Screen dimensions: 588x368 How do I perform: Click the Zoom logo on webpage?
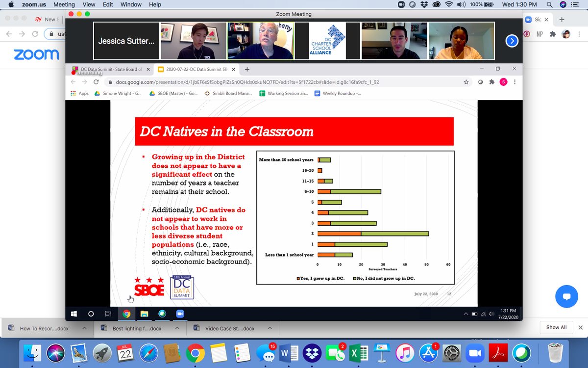(36, 54)
